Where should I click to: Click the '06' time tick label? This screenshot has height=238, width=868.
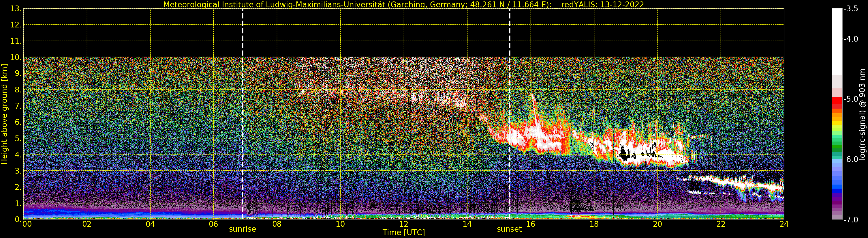point(213,224)
